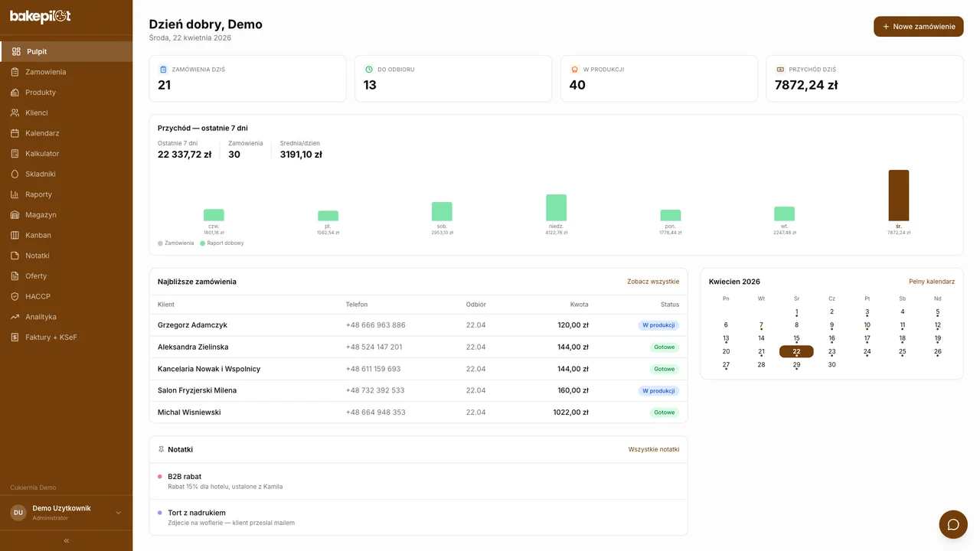Select day 30 in the calendar
The height and width of the screenshot is (551, 980).
coord(831,365)
